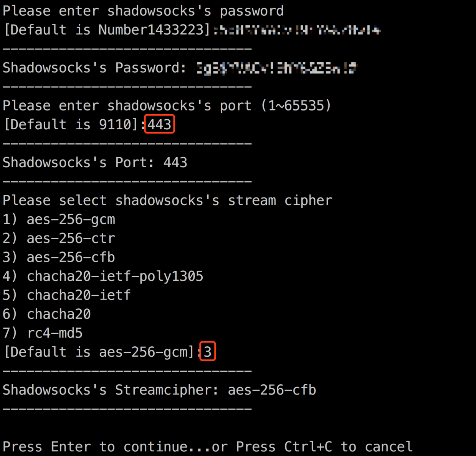Click the "Shadowsocks's Streamcipher: aes-256-cfb" output line
476x456 pixels.
tap(159, 390)
